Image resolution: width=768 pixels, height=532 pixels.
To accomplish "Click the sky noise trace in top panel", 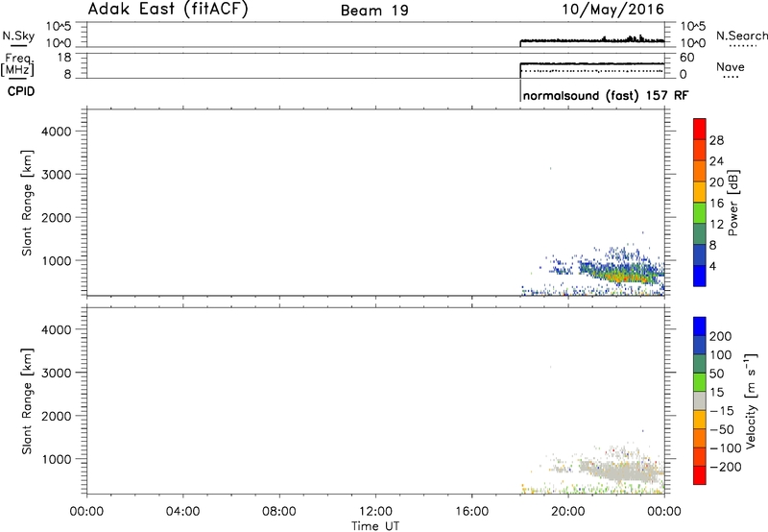I will tap(591, 40).
